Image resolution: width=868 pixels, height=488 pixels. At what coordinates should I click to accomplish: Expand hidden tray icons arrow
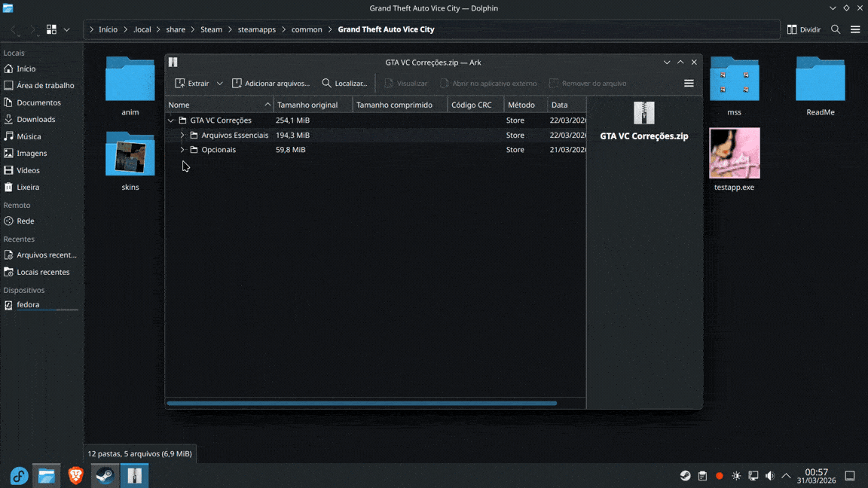click(x=786, y=476)
